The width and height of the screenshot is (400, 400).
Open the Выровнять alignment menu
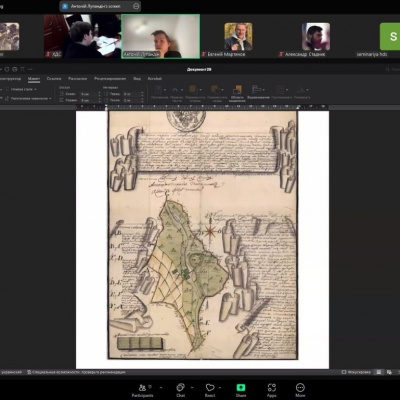coord(258,92)
